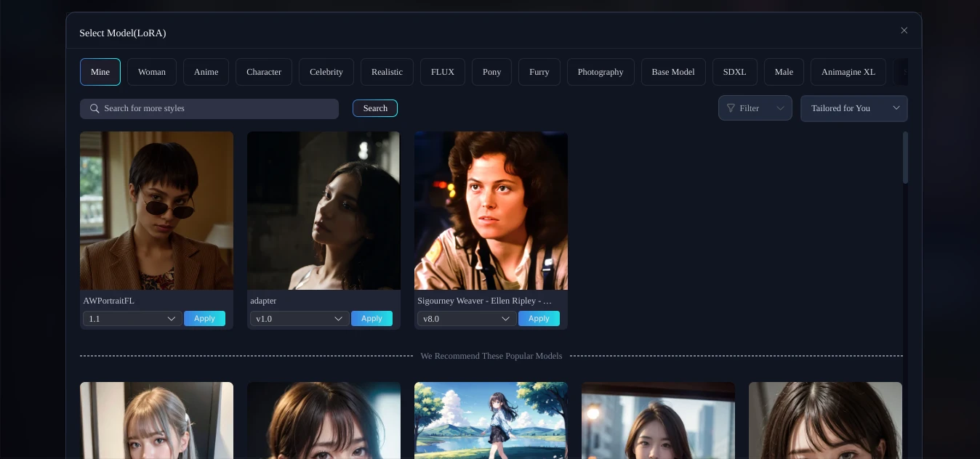Open the Tailored for You sort dropdown
The image size is (980, 459).
(854, 108)
